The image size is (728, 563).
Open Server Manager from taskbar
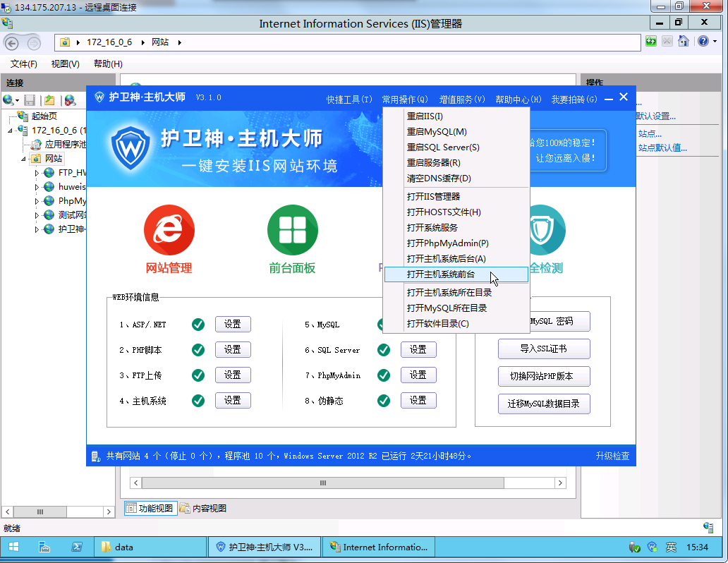(44, 547)
